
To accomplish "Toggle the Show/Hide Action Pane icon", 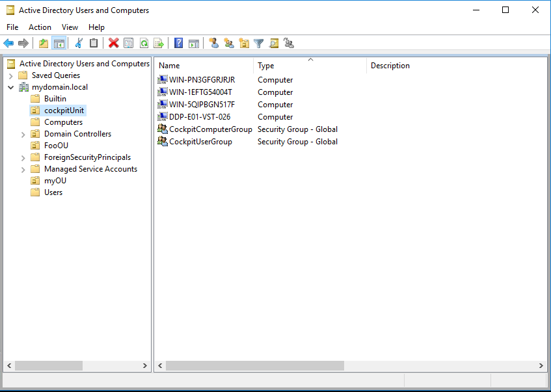I will (x=194, y=43).
